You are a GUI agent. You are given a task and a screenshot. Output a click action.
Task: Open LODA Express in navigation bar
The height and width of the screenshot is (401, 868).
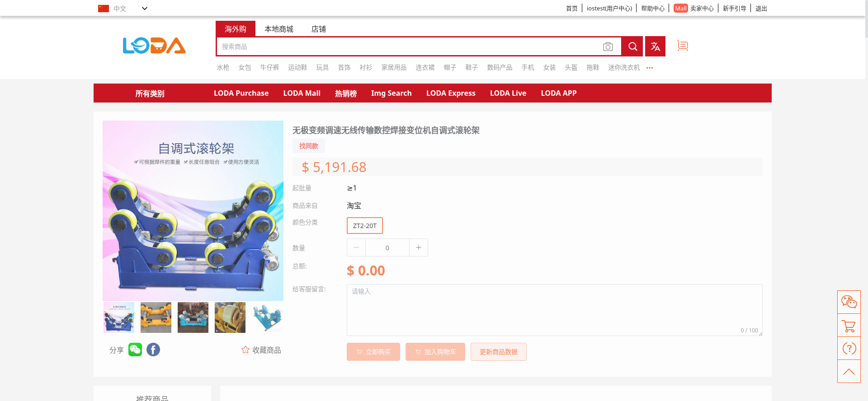450,93
